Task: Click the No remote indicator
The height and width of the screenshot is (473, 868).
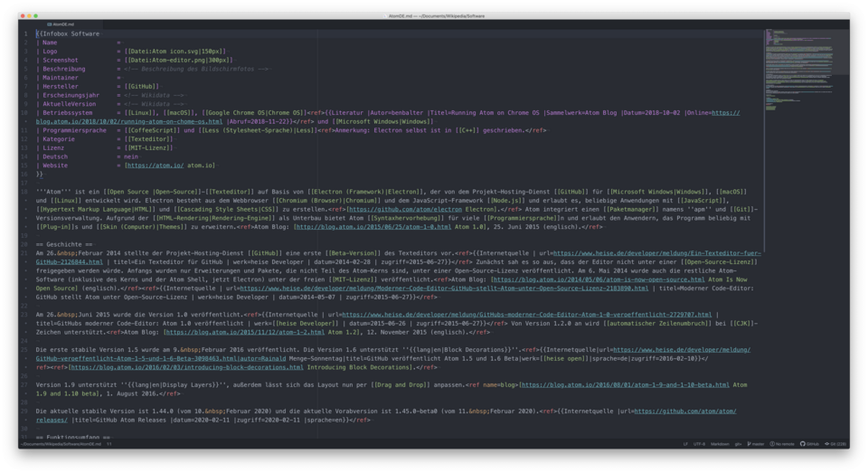Action: pyautogui.click(x=782, y=444)
